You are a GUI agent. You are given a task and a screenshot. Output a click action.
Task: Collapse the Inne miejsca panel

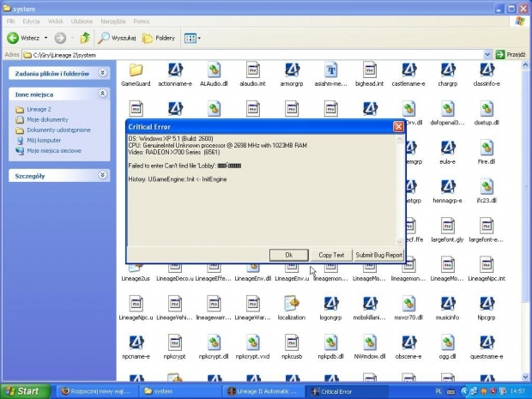coord(102,94)
